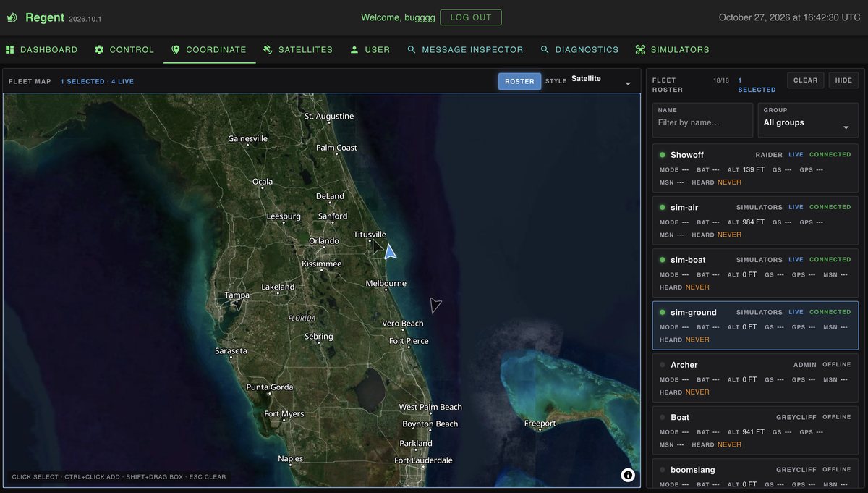Switch to the Control tab
The image size is (868, 493).
[124, 50]
